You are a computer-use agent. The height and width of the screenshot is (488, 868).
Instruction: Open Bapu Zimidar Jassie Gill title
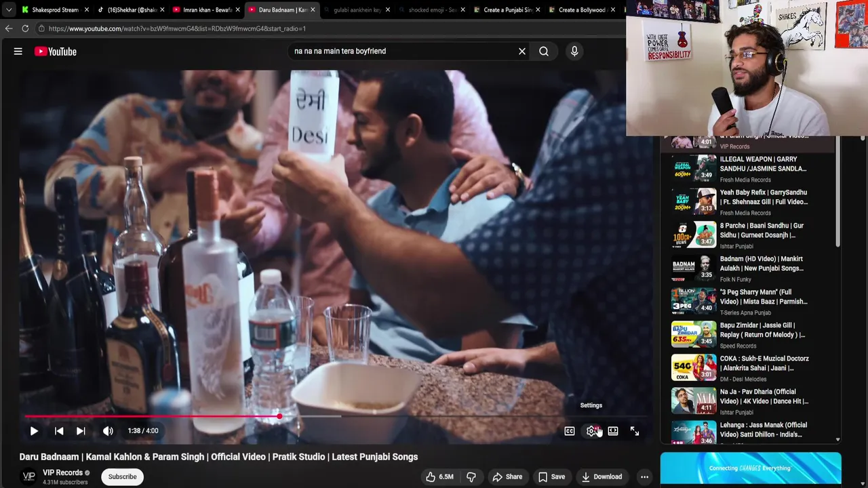click(x=763, y=330)
